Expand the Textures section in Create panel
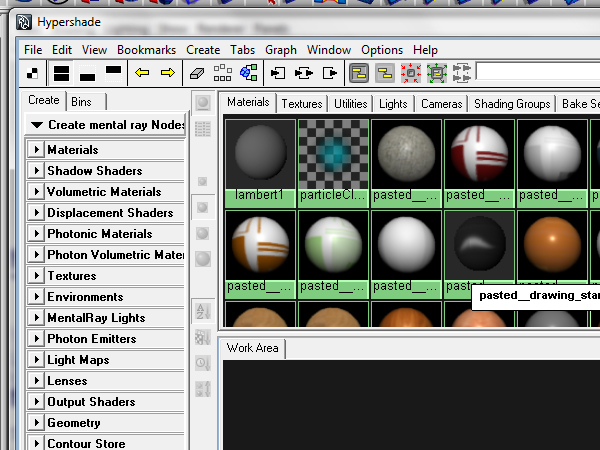Viewport: 600px width, 450px height. point(37,276)
